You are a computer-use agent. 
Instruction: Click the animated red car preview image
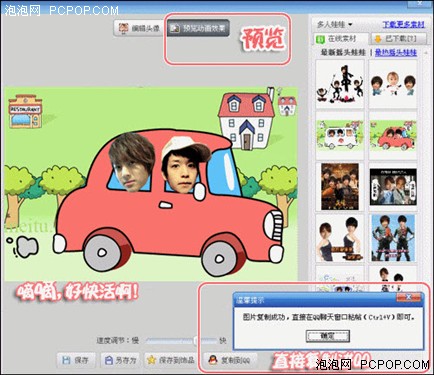click(151, 184)
